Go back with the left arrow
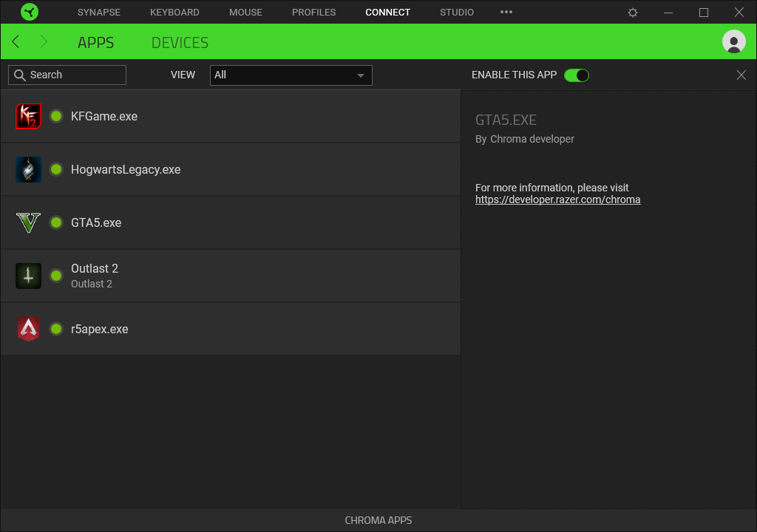Image resolution: width=757 pixels, height=532 pixels. 16,42
